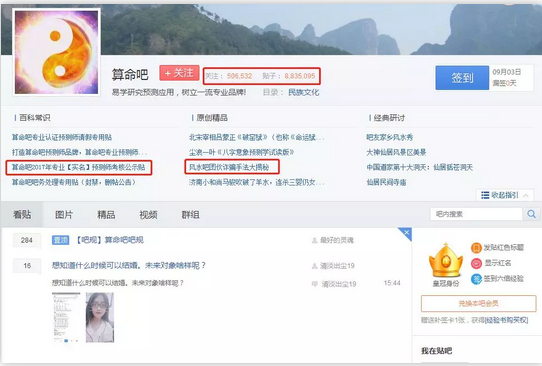Open the girl's photo thumbnail in the post
This screenshot has width=542, height=366.
click(100, 317)
